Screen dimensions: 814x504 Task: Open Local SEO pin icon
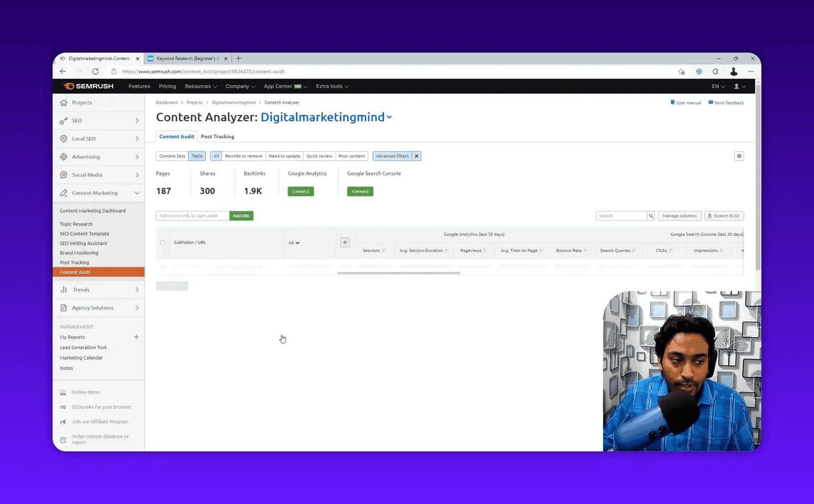click(64, 138)
